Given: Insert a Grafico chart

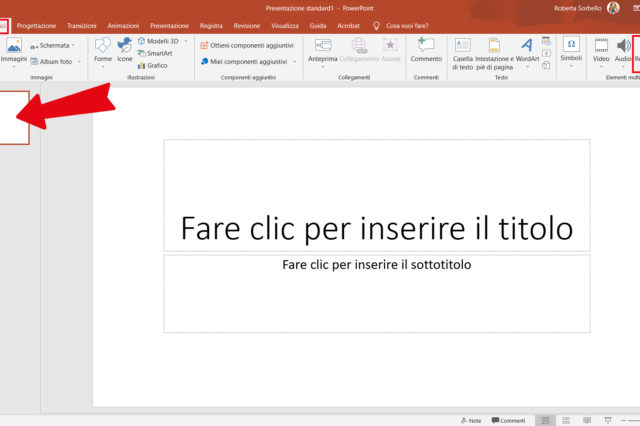Looking at the screenshot, I should pyautogui.click(x=157, y=65).
